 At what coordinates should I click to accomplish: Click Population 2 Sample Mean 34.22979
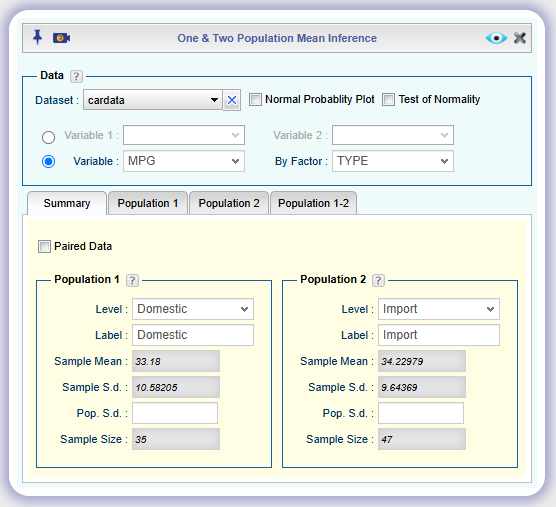422,361
